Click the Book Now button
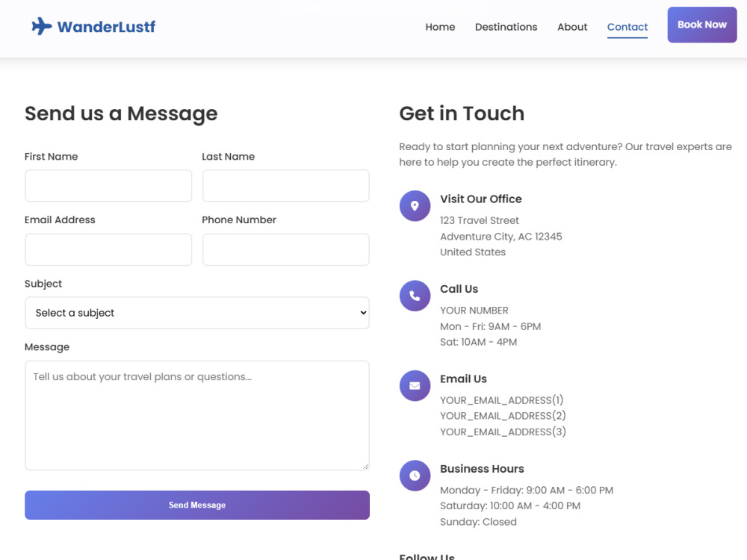747x560 pixels. coord(701,25)
